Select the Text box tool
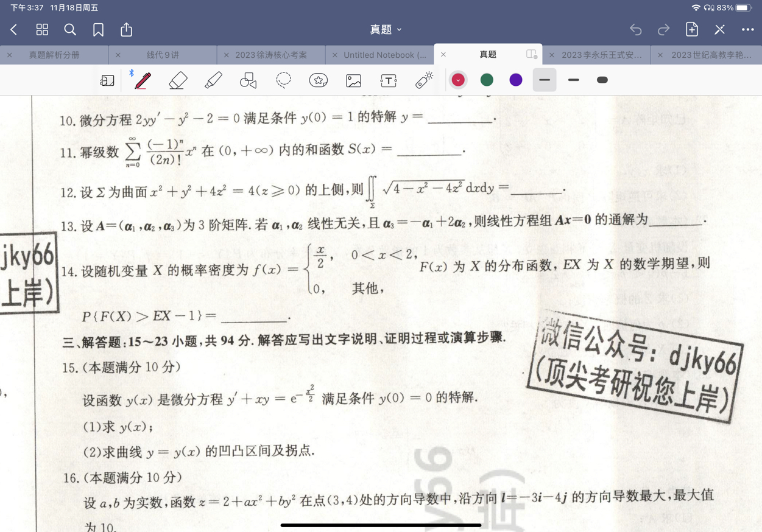The width and height of the screenshot is (762, 532). coord(388,80)
